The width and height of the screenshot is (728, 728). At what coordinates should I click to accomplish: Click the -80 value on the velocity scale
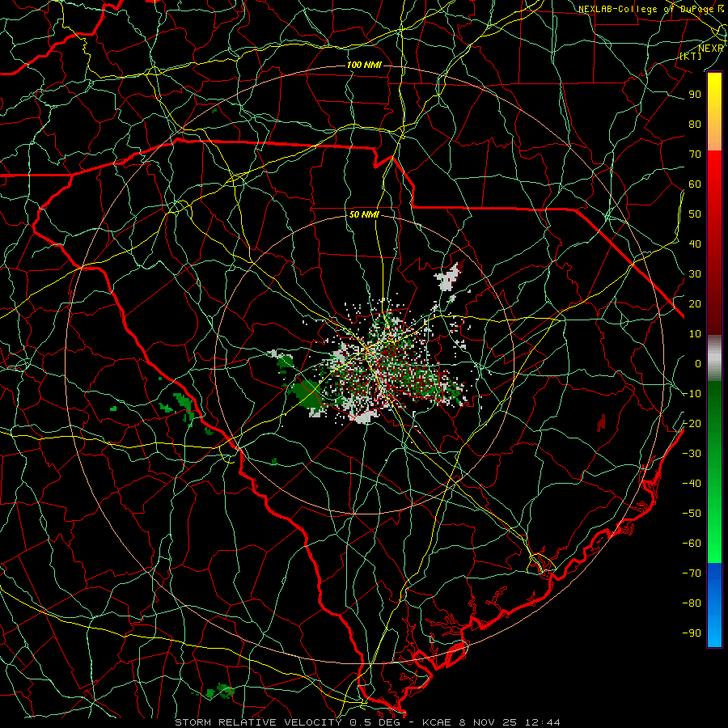(x=692, y=603)
